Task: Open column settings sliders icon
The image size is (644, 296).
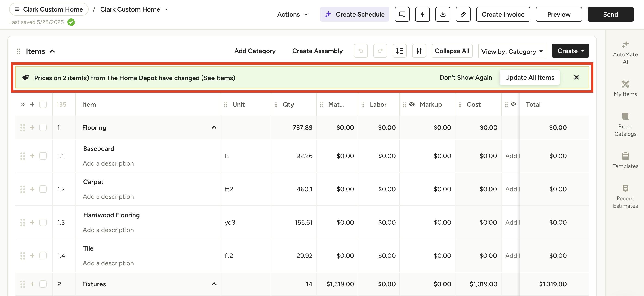Action: pyautogui.click(x=419, y=51)
